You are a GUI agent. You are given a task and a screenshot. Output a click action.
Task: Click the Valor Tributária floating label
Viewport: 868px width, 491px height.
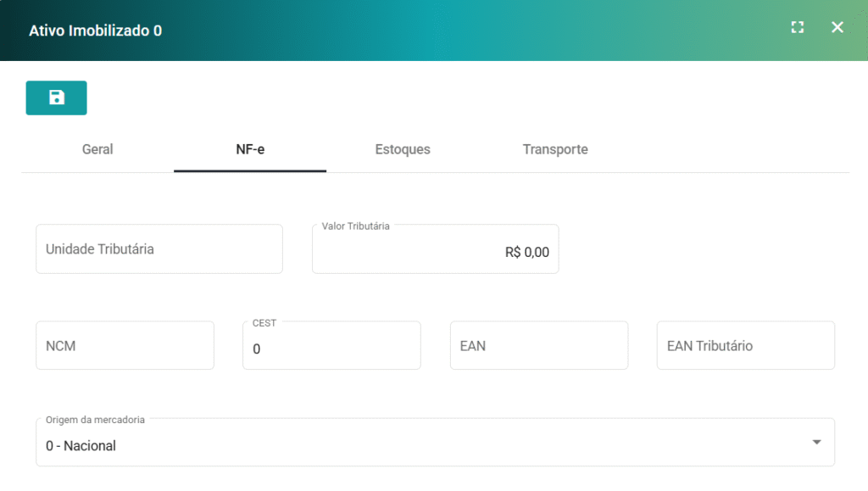tap(356, 226)
